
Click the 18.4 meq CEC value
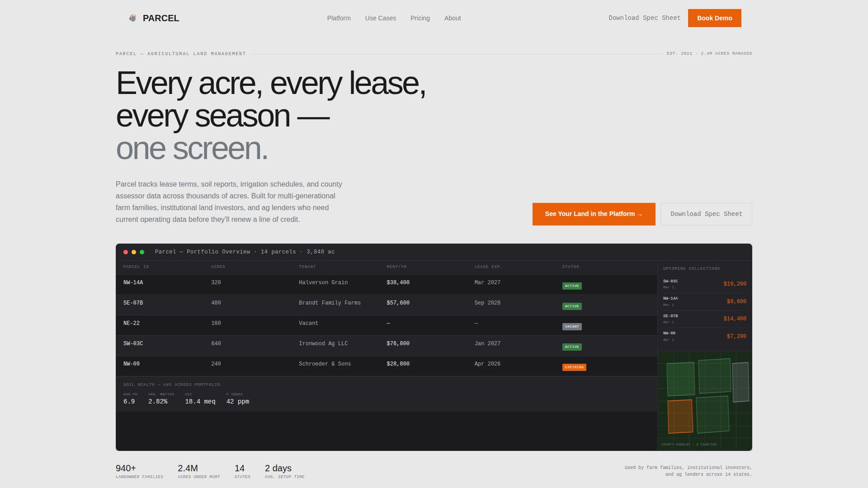(x=200, y=402)
